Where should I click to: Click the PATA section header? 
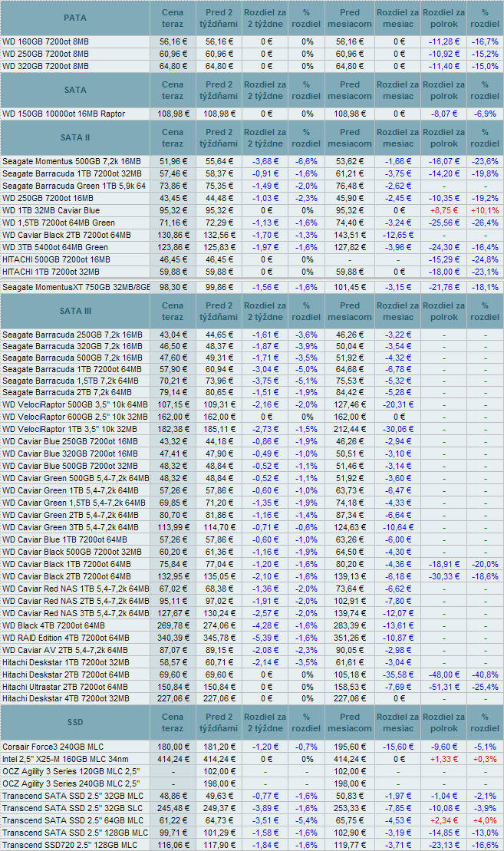tap(75, 18)
